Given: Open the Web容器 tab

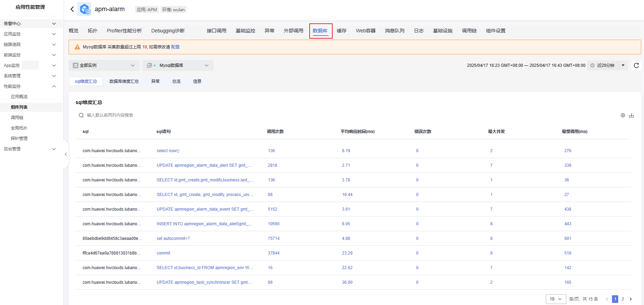Looking at the screenshot, I should point(366,31).
